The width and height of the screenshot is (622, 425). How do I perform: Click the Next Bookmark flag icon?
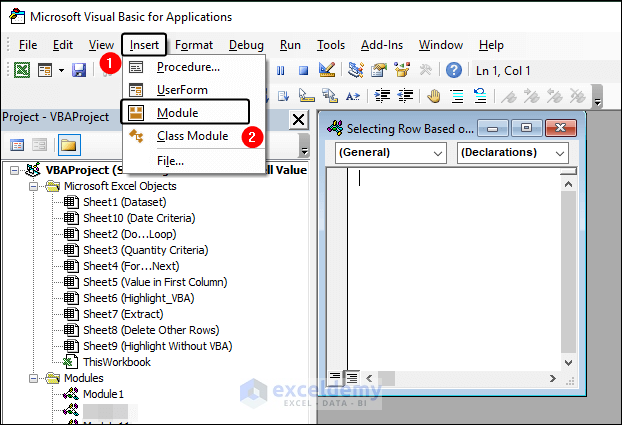pos(532,96)
